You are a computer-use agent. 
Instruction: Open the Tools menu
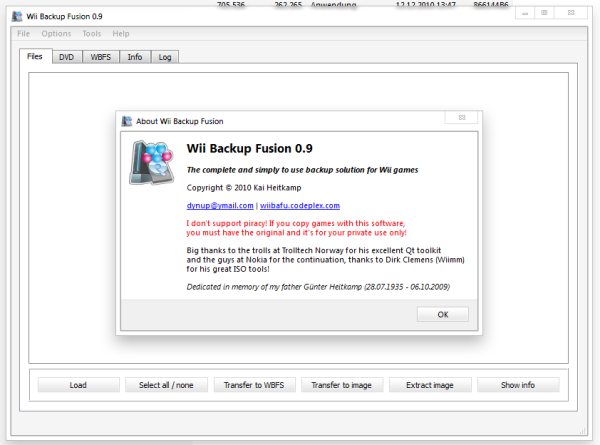click(92, 34)
